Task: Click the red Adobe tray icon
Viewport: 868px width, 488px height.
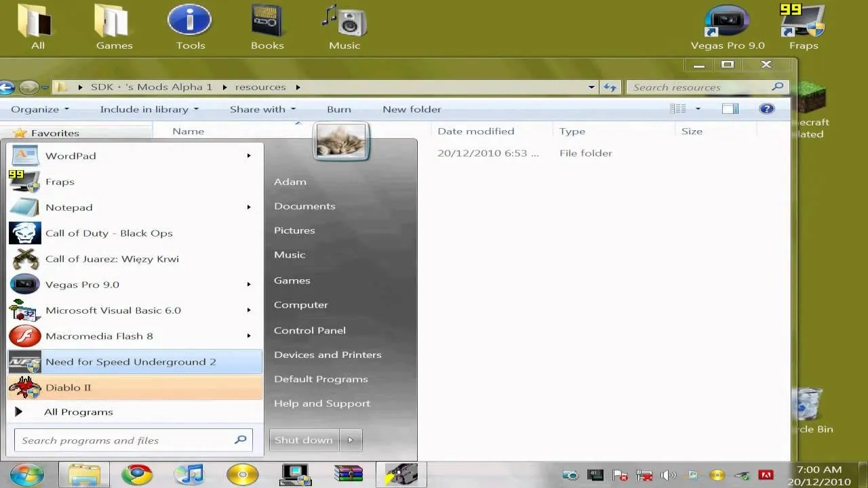Action: (766, 475)
